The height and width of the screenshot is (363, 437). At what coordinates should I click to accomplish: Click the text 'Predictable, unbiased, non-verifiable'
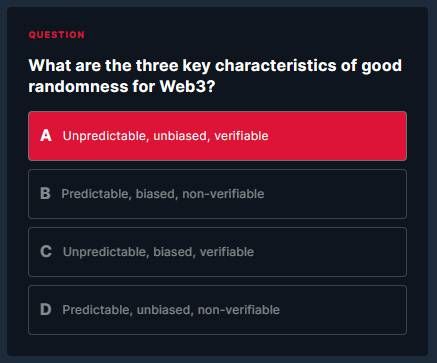tap(171, 310)
